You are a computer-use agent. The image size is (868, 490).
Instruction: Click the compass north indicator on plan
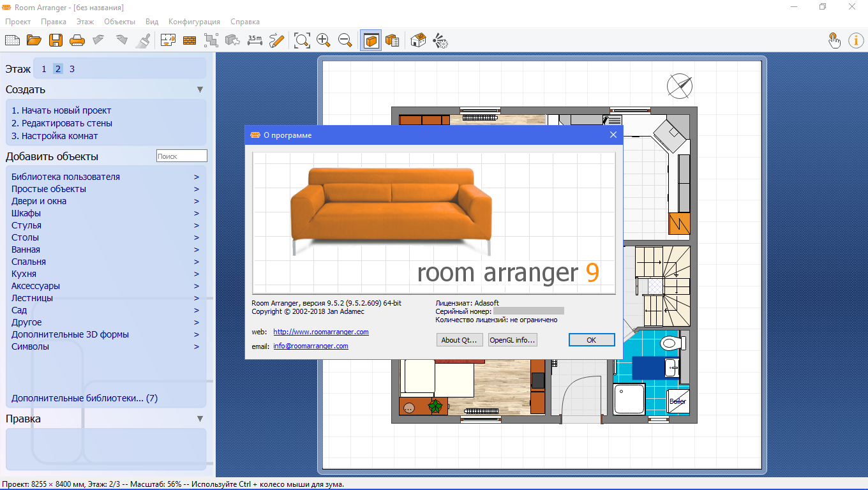point(680,85)
